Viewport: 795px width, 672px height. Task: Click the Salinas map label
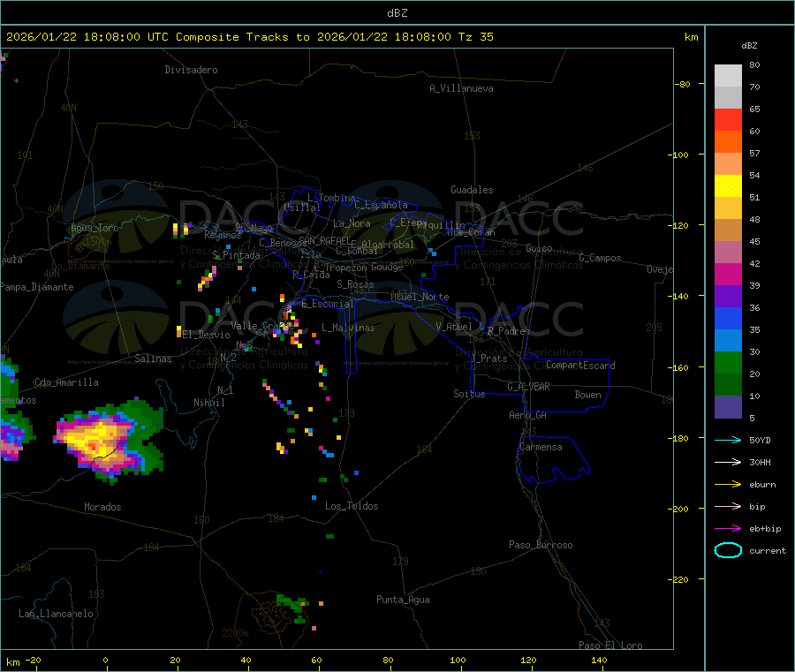point(153,359)
